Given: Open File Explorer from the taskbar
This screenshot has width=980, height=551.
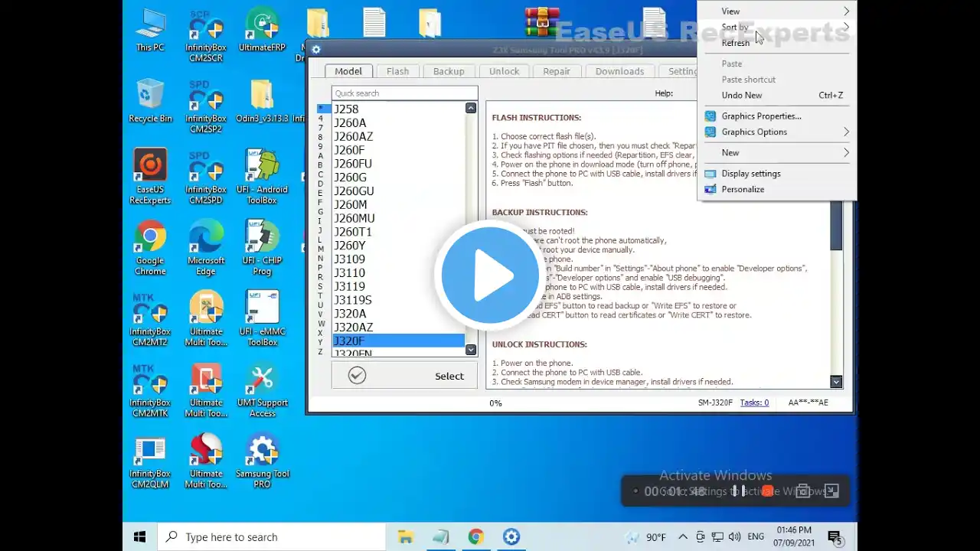Looking at the screenshot, I should coord(405,536).
